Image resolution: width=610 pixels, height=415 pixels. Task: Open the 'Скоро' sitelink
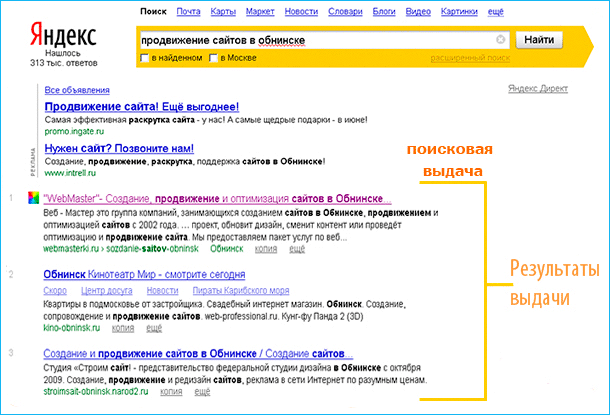point(55,291)
